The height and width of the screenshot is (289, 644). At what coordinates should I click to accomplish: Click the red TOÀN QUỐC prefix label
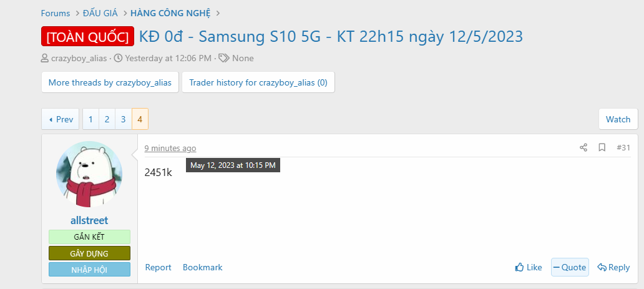pyautogui.click(x=87, y=37)
